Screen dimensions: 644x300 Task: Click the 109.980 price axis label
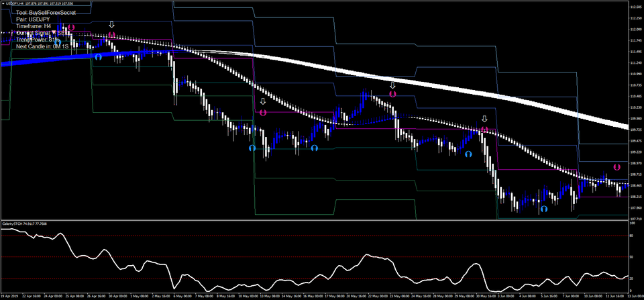[636, 118]
